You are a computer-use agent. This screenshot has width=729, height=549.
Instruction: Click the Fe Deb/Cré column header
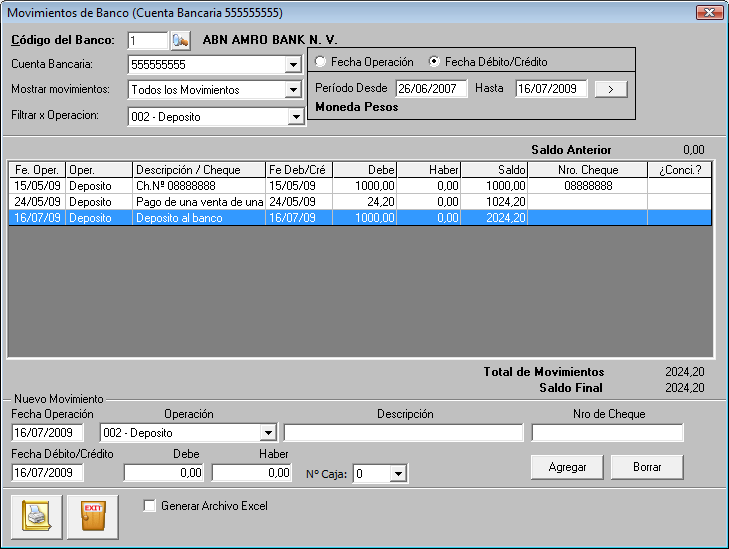pos(299,170)
